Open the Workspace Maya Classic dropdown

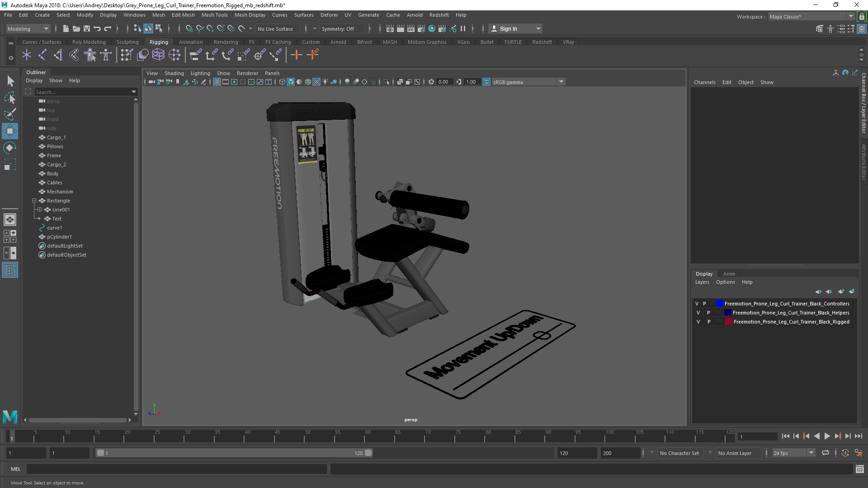point(811,17)
